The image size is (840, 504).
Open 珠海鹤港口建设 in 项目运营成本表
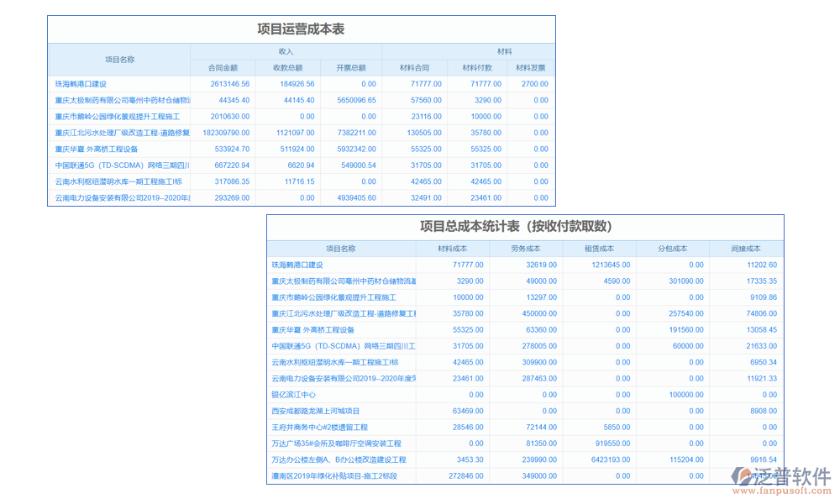[x=81, y=84]
